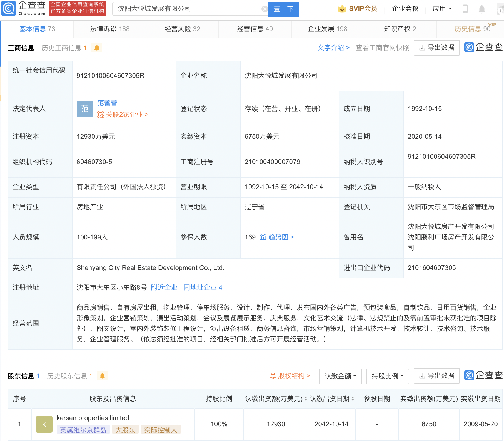Select 股东信息 1 section tab
The height and width of the screenshot is (441, 504).
pos(23,376)
